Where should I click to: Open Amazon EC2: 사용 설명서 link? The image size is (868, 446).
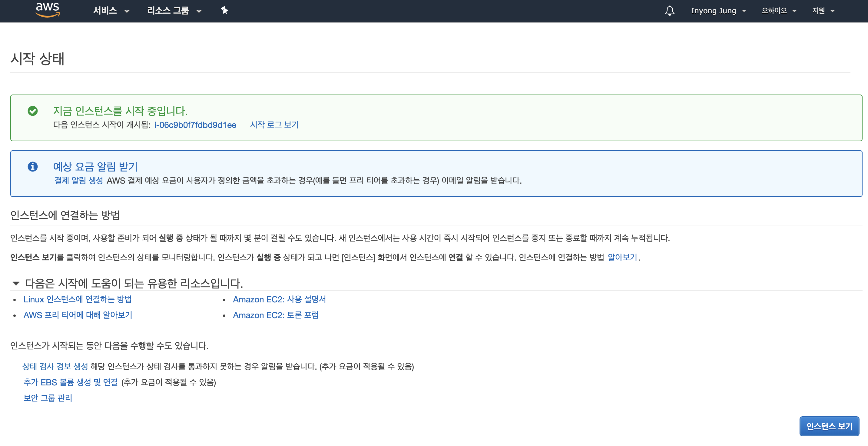279,299
